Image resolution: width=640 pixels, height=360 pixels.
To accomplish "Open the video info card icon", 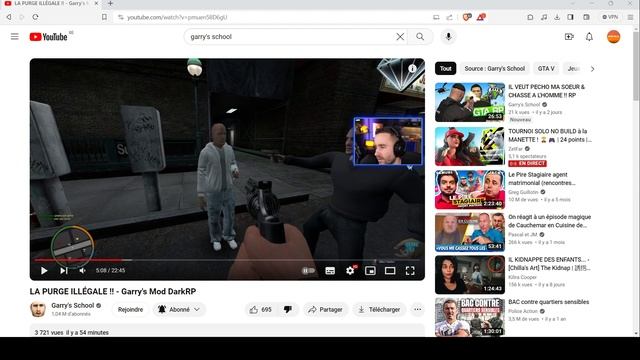I will pos(413,69).
